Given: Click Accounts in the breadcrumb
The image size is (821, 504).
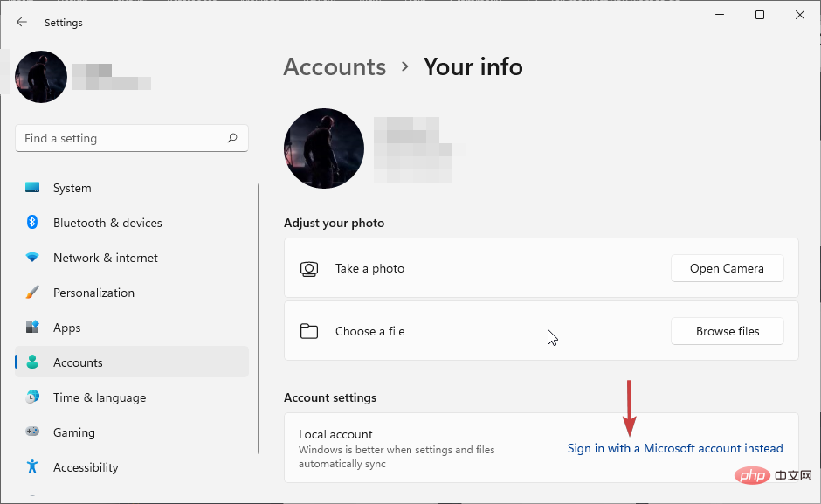Looking at the screenshot, I should (335, 67).
